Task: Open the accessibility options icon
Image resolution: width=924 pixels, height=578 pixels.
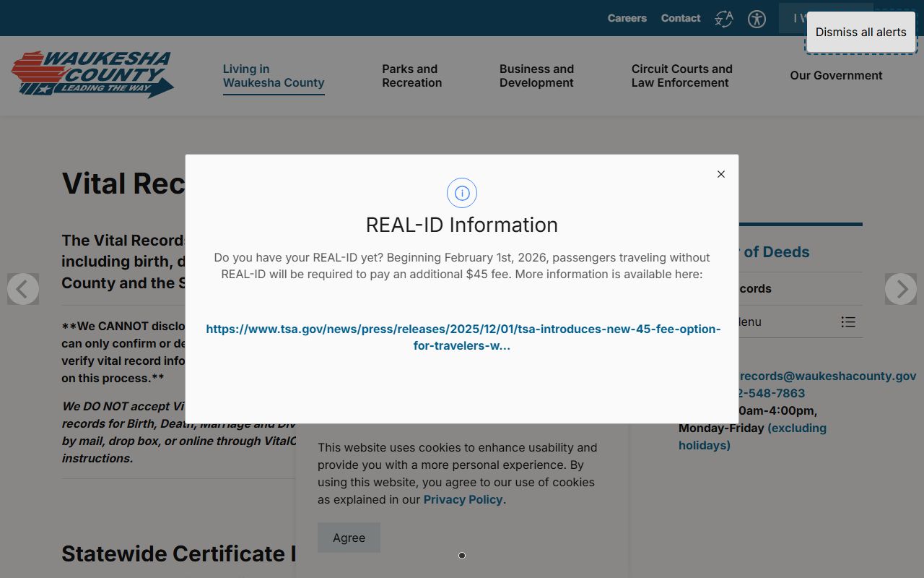Action: pos(757,19)
